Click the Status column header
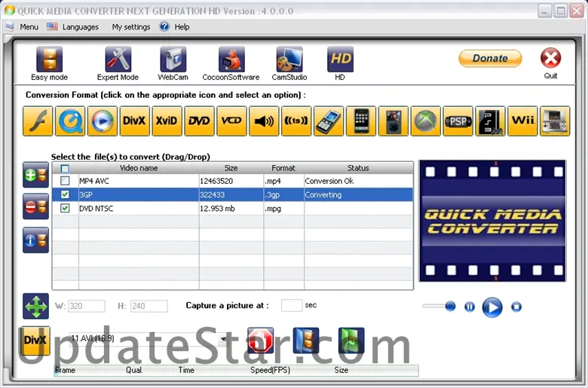The height and width of the screenshot is (388, 588). point(358,168)
